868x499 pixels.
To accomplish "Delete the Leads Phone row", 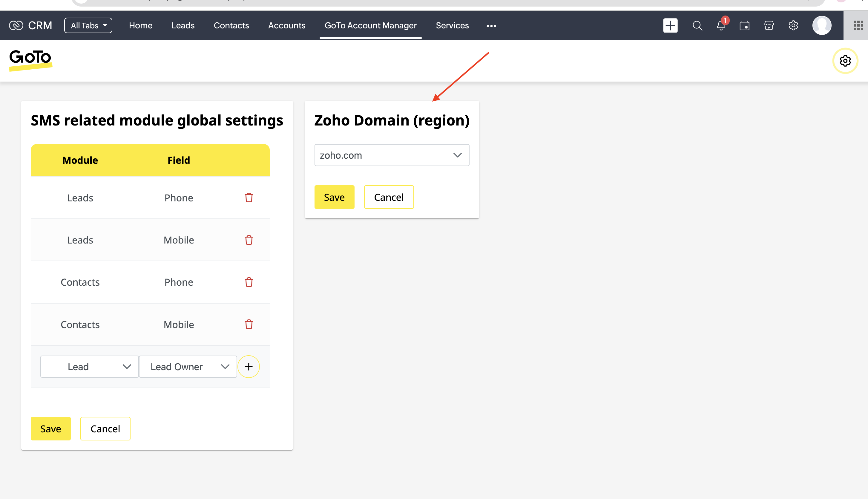I will coord(249,198).
